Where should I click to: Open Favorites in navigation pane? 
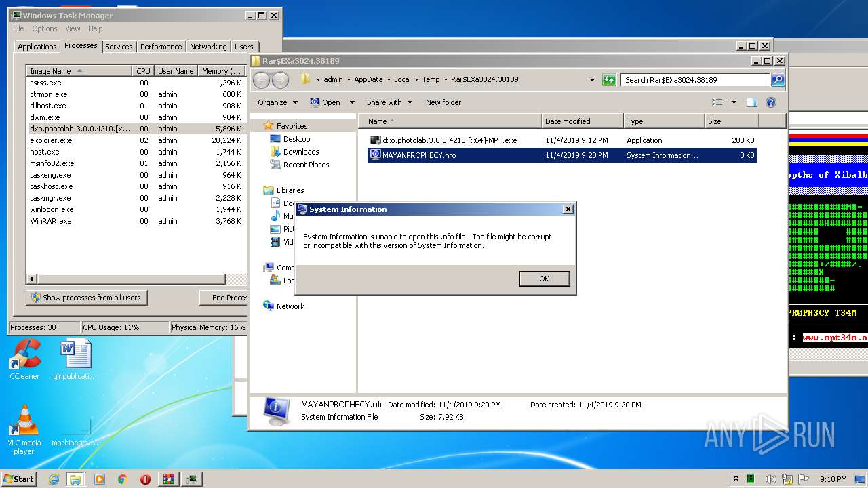292,126
